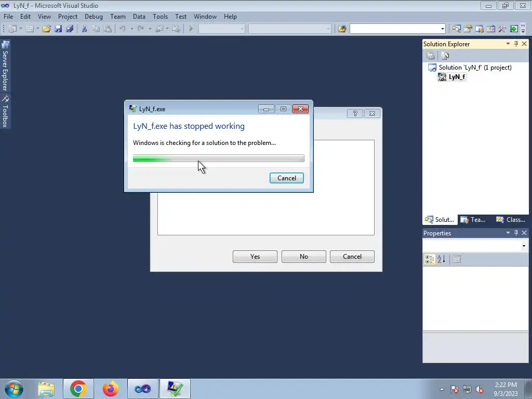Open the Data menu

click(x=139, y=16)
